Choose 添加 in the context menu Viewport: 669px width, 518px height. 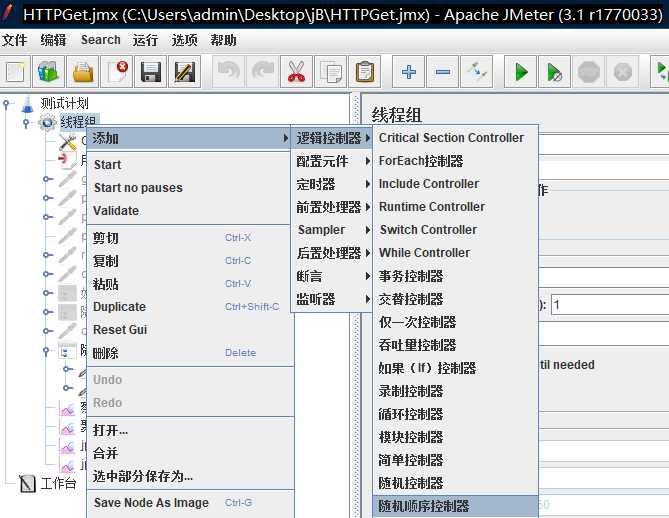190,138
